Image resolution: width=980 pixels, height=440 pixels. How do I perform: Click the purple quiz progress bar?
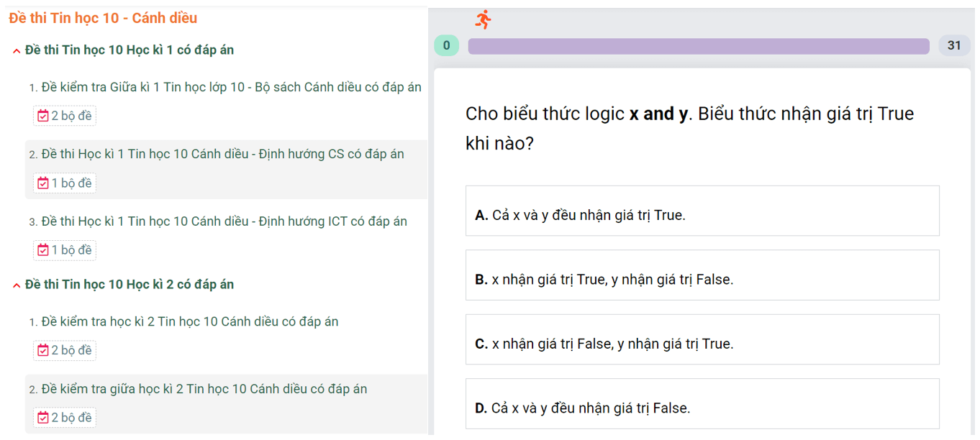[x=698, y=46]
